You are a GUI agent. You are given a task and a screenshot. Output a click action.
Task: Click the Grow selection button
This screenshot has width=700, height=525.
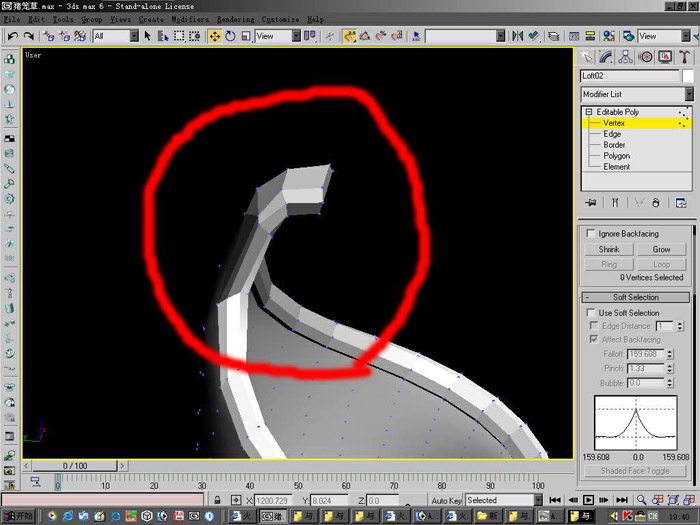click(x=661, y=250)
